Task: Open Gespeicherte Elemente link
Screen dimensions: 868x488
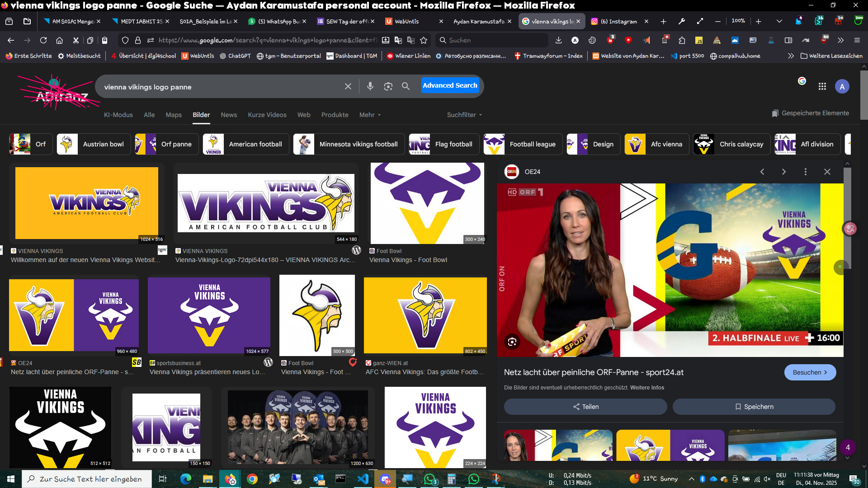Action: [x=811, y=113]
